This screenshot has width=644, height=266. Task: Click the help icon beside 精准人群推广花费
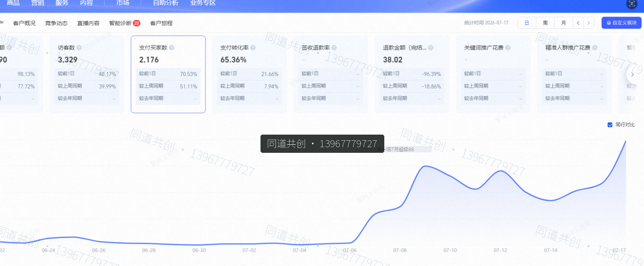[595, 48]
